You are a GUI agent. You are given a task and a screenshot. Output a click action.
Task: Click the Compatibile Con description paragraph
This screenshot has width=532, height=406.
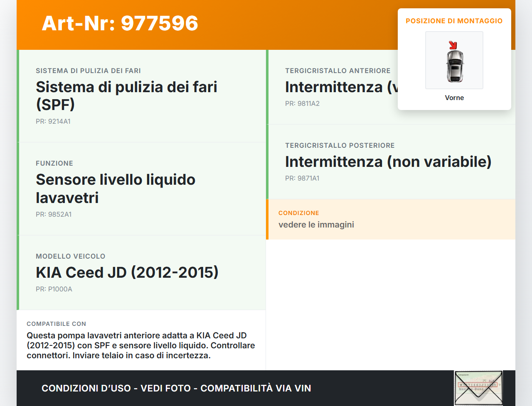140,345
